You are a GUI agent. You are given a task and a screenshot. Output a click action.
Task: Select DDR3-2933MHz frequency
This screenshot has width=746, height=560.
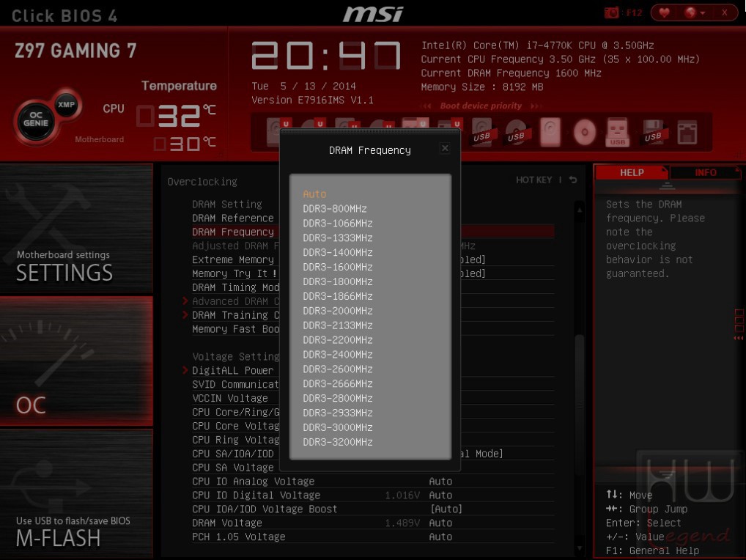[x=337, y=413]
